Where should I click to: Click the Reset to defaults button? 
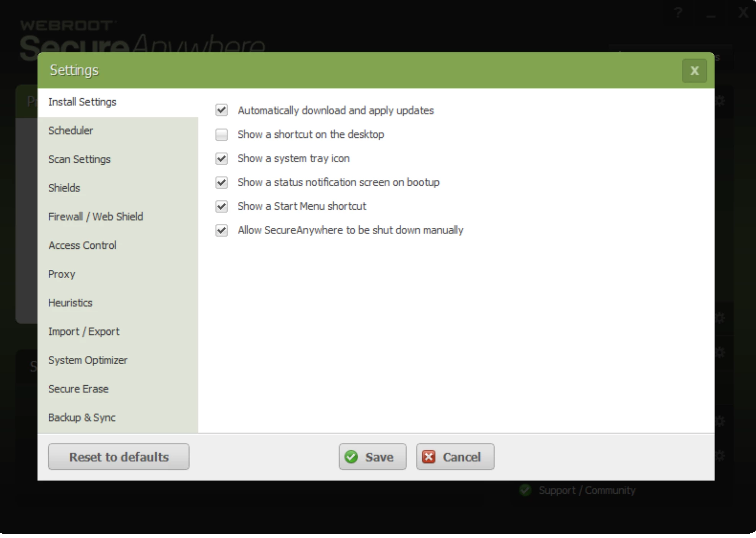tap(119, 456)
